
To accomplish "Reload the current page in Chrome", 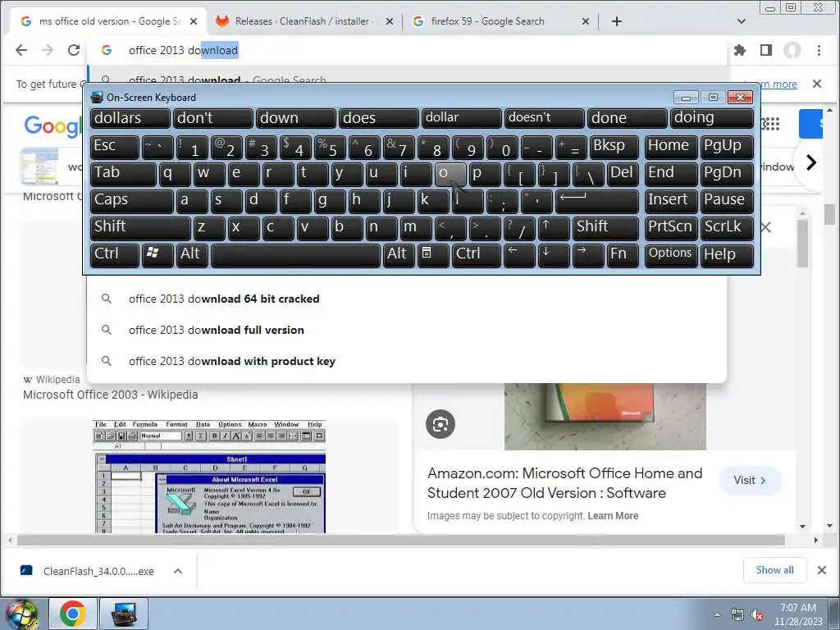I will point(73,50).
